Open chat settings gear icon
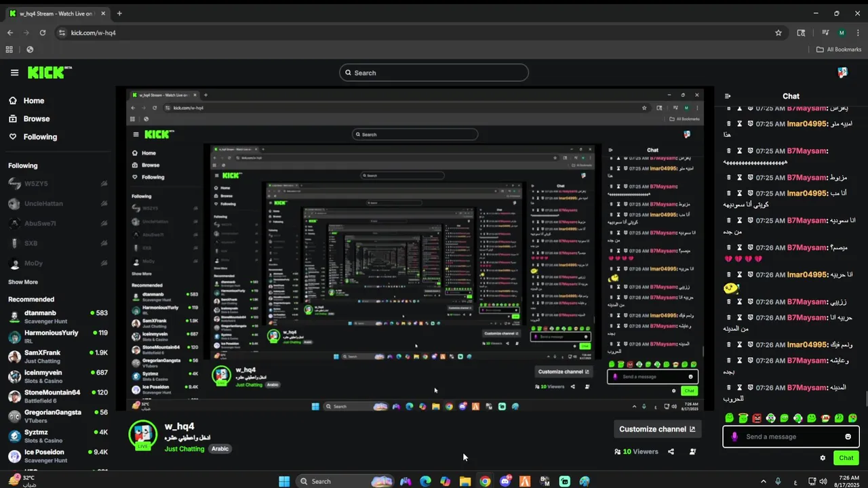The width and height of the screenshot is (868, 488). [823, 458]
